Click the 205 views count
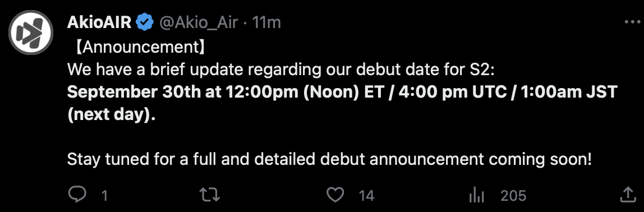Image resolution: width=644 pixels, height=212 pixels. point(513,196)
